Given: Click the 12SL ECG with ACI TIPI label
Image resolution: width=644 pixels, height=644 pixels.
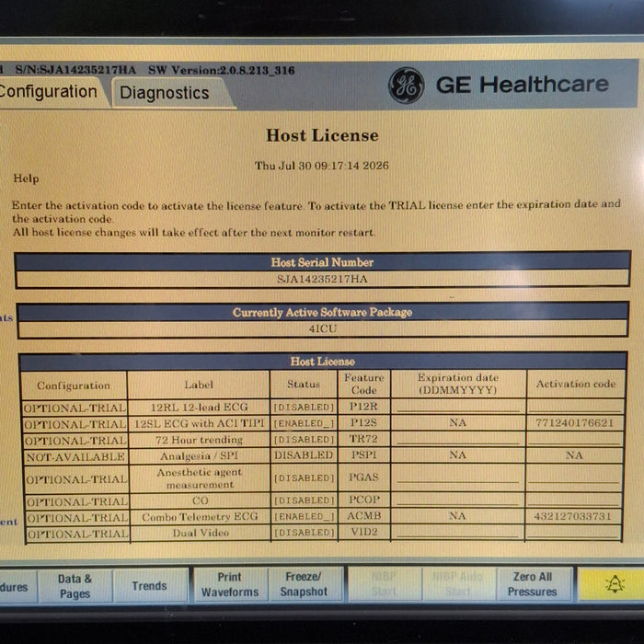Looking at the screenshot, I should point(200,423).
